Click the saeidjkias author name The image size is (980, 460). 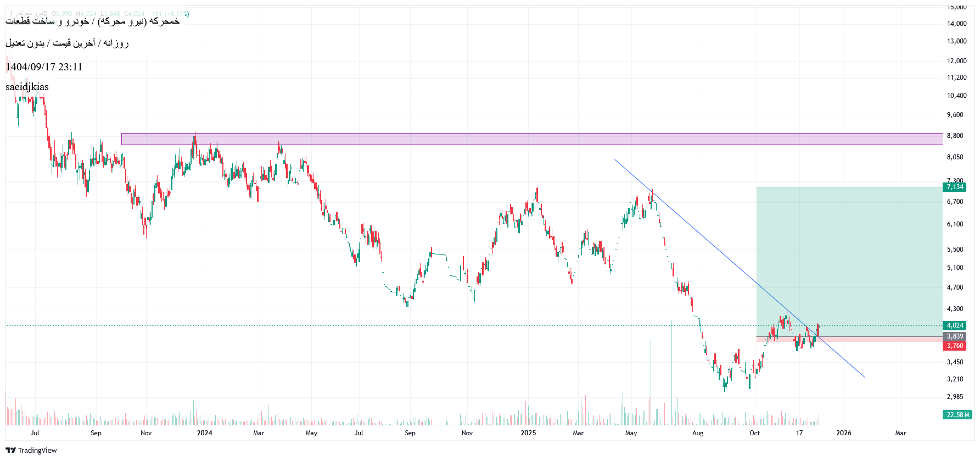tap(27, 87)
